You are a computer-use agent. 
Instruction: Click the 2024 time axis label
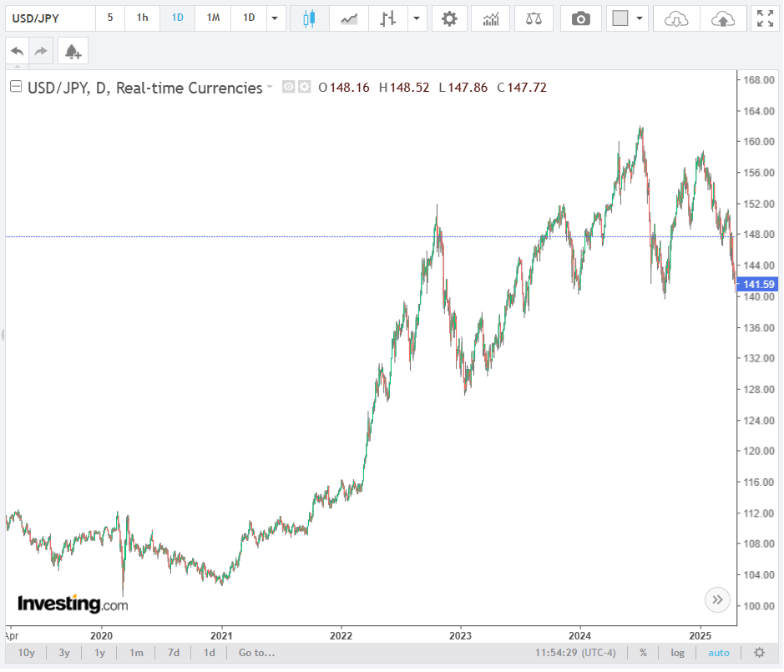tap(579, 636)
